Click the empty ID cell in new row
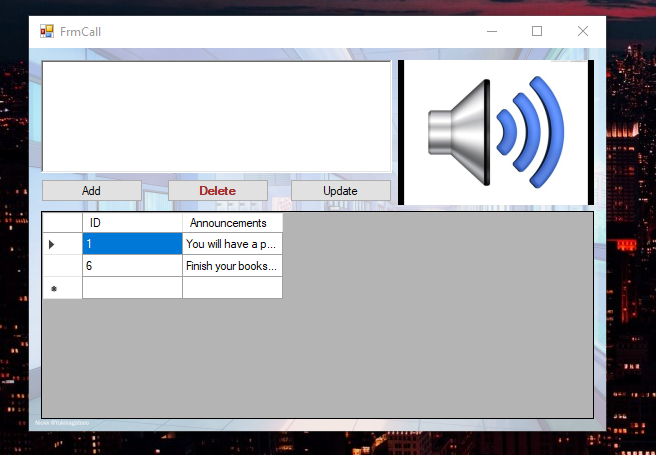 (x=132, y=288)
